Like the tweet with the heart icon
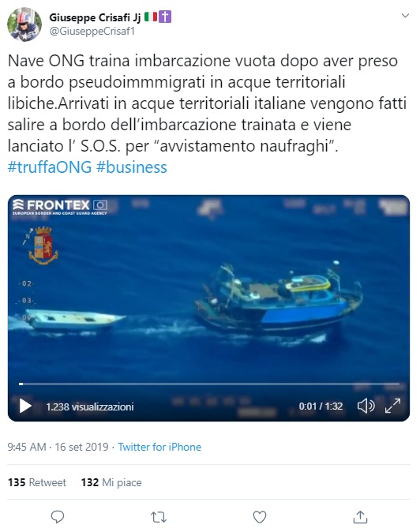The width and height of the screenshot is (420, 532). [260, 517]
